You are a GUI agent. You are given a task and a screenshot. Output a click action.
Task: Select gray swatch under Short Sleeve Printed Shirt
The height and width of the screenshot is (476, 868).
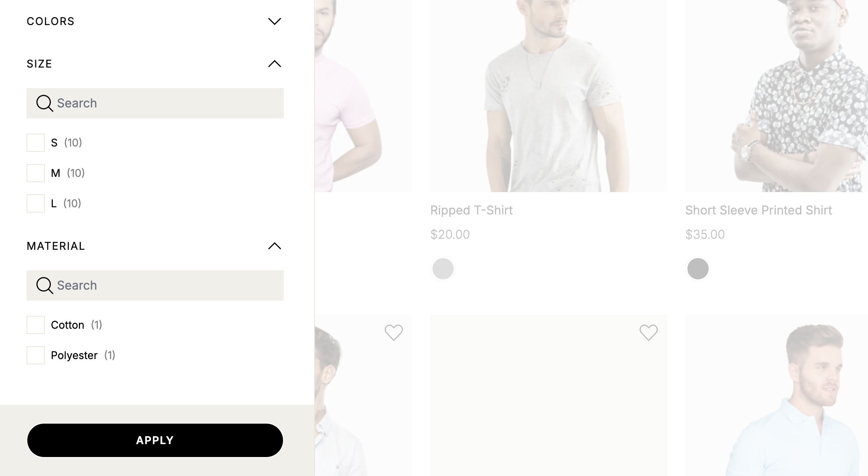(x=698, y=269)
